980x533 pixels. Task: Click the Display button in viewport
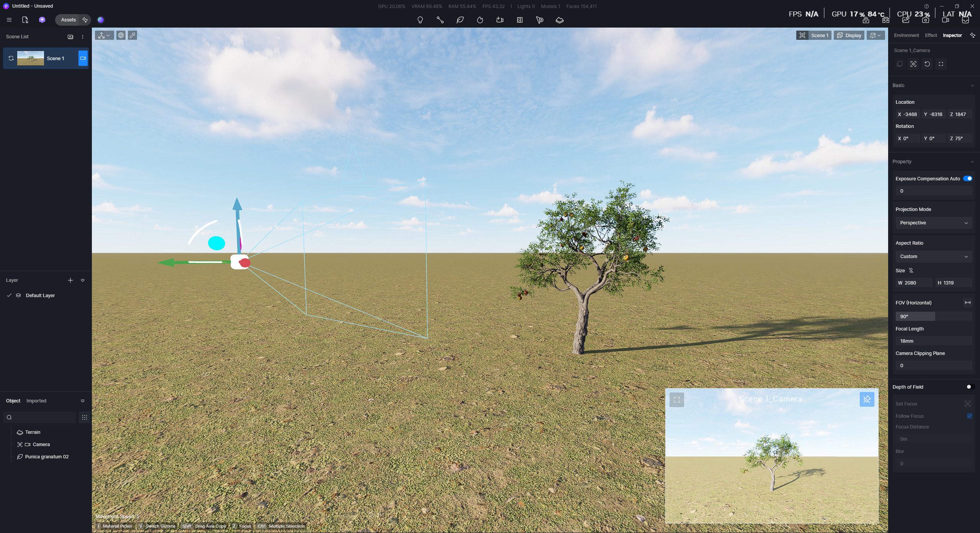coord(849,35)
